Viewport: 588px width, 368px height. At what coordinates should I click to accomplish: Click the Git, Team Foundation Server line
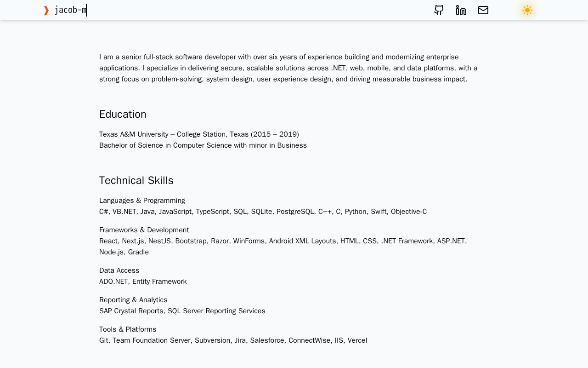(x=233, y=340)
